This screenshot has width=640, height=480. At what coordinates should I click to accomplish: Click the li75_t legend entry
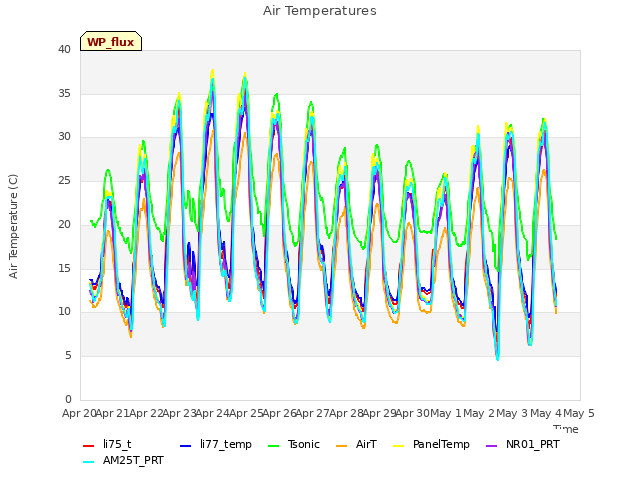tap(107, 444)
